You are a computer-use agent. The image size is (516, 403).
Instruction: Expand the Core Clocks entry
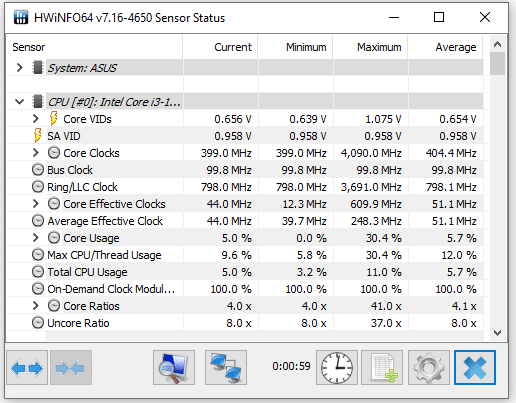[36, 153]
